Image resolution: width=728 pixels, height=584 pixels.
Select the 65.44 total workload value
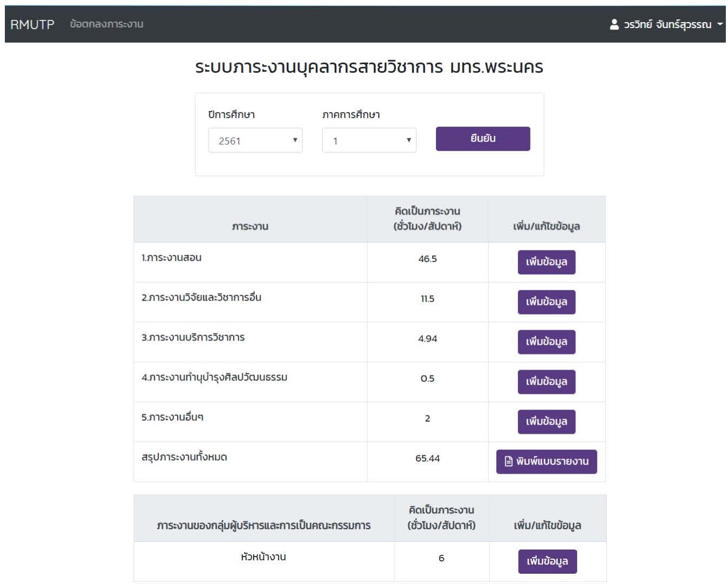[x=427, y=458]
